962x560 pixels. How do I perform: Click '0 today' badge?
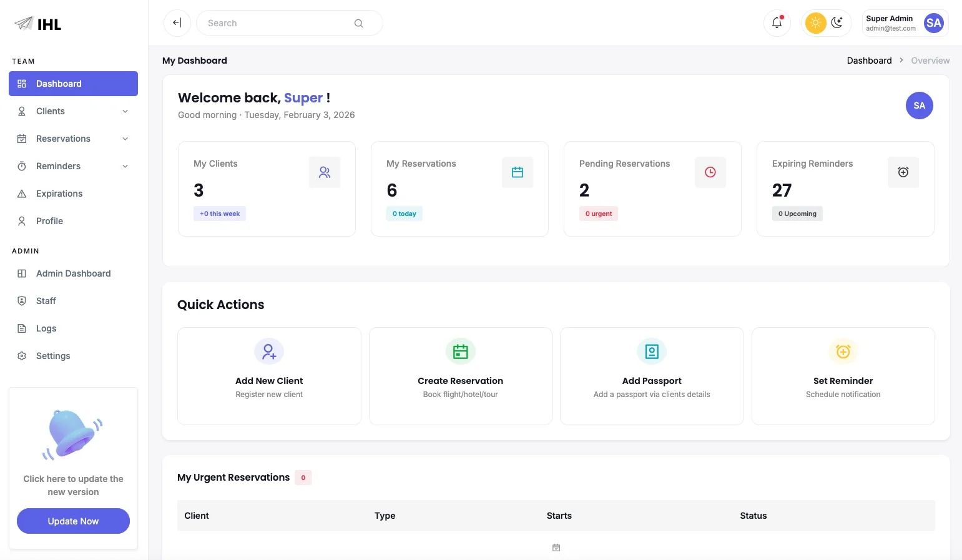pos(405,214)
